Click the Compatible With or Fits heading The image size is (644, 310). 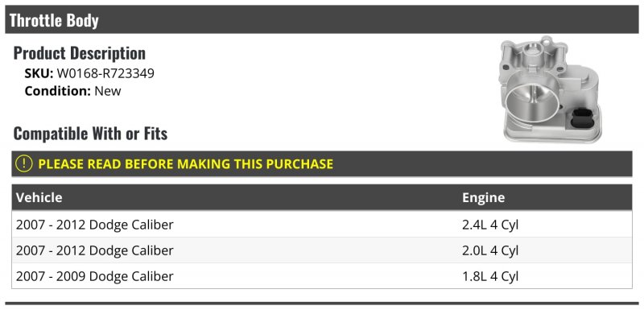click(x=90, y=134)
